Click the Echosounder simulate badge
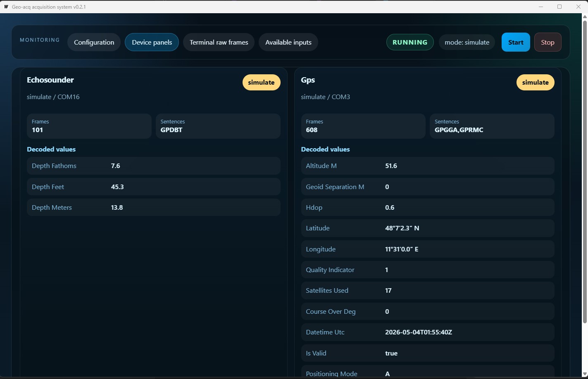The height and width of the screenshot is (379, 588). [x=261, y=82]
